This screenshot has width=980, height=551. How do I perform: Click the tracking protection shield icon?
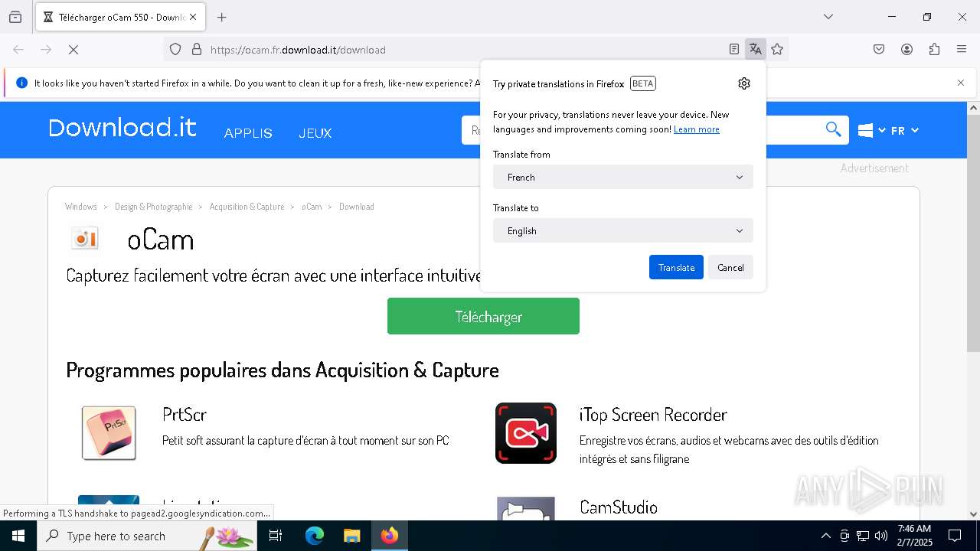pyautogui.click(x=175, y=50)
